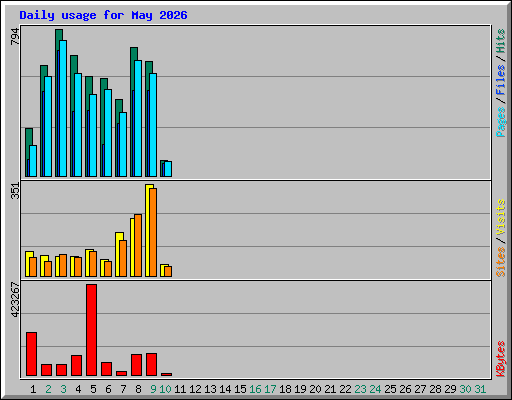Click the tallest red KBytes bar for day 5
Image resolution: width=512 pixels, height=400 pixels.
92,330
